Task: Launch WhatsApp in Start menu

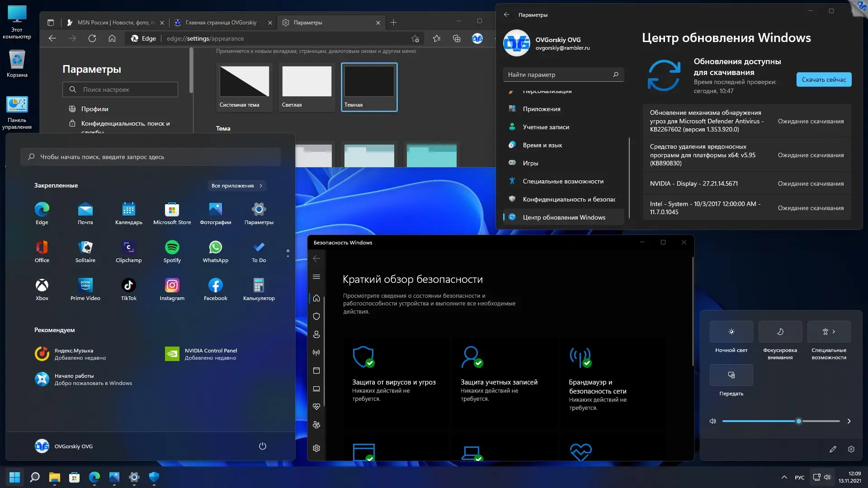Action: [215, 251]
